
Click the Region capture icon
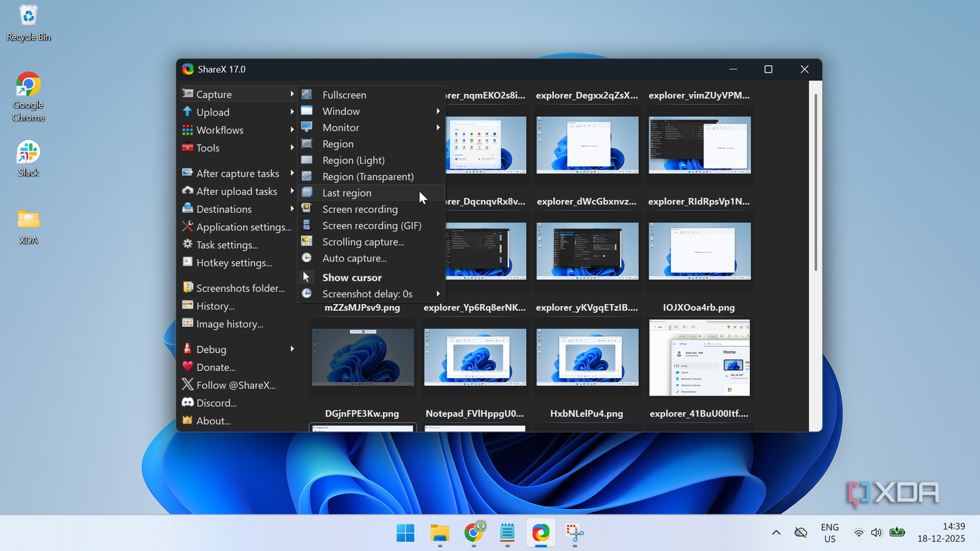pyautogui.click(x=306, y=144)
